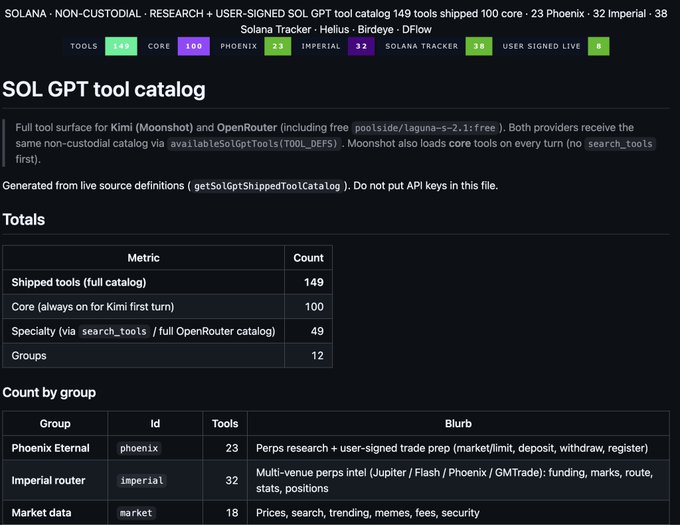Click the search_tools code in the blockquote
This screenshot has height=525, width=680.
coord(620,143)
